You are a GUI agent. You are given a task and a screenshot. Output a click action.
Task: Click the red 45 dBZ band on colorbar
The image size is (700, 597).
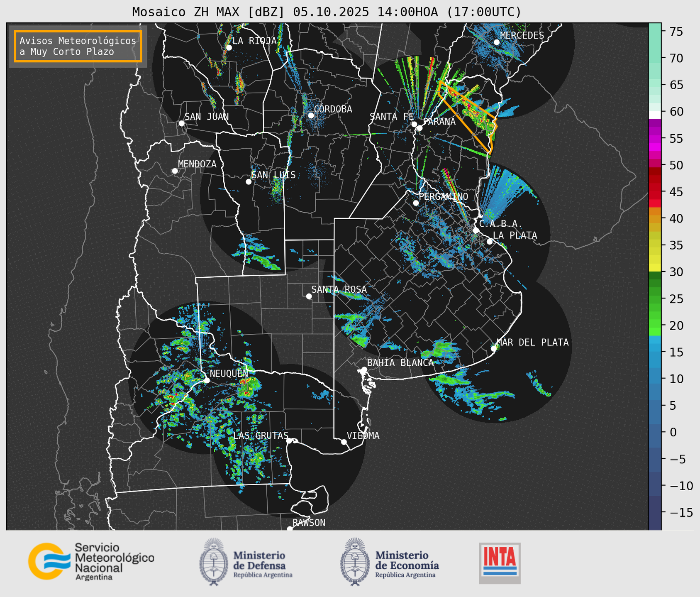coord(655,192)
